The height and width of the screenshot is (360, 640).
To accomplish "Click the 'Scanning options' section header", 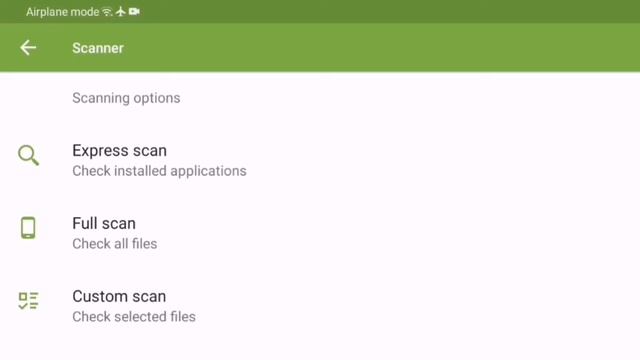I will click(126, 98).
